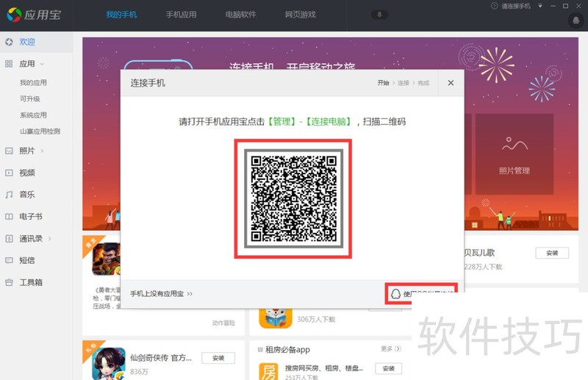Image resolution: width=588 pixels, height=380 pixels.
Task: Click the 照片管理 landscape icon
Action: [514, 144]
